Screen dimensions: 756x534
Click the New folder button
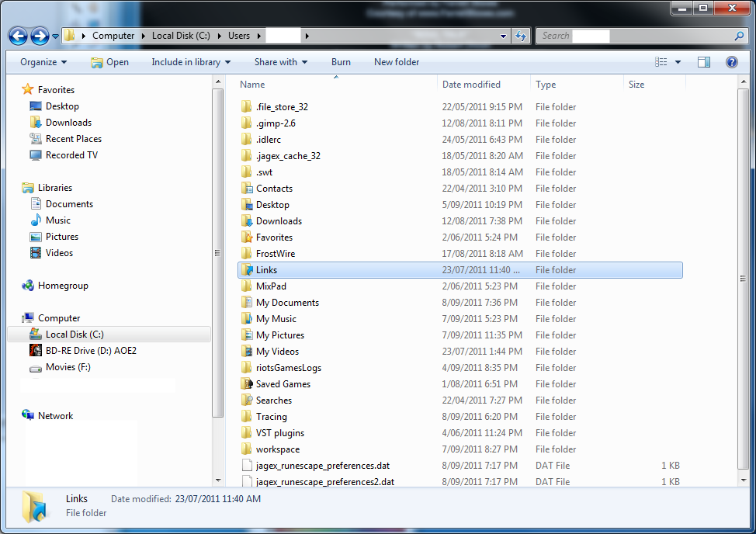(x=397, y=62)
